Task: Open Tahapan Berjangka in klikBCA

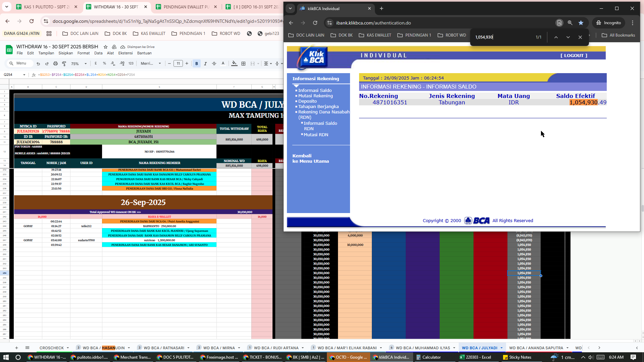Action: click(318, 107)
